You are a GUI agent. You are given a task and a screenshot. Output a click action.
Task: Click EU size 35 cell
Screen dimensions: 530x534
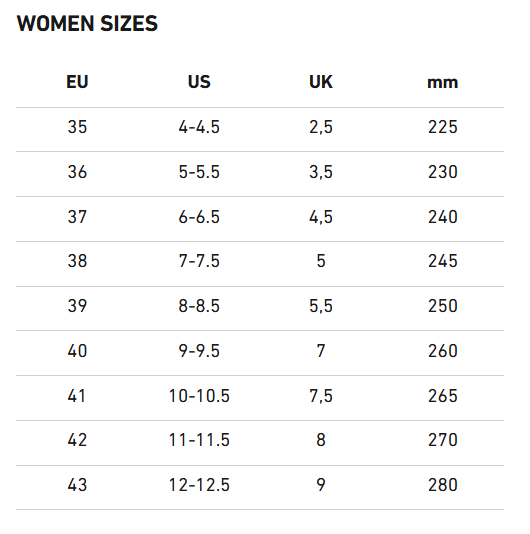77,127
